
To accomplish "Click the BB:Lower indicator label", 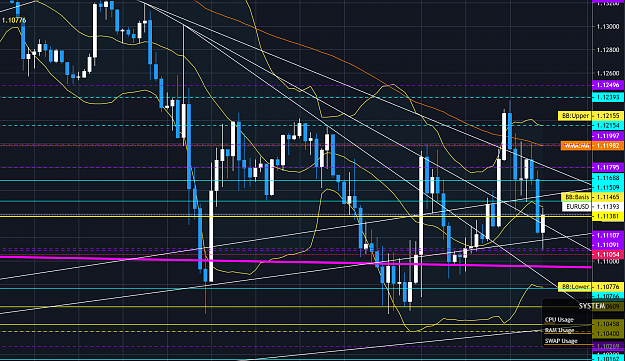I will [574, 286].
